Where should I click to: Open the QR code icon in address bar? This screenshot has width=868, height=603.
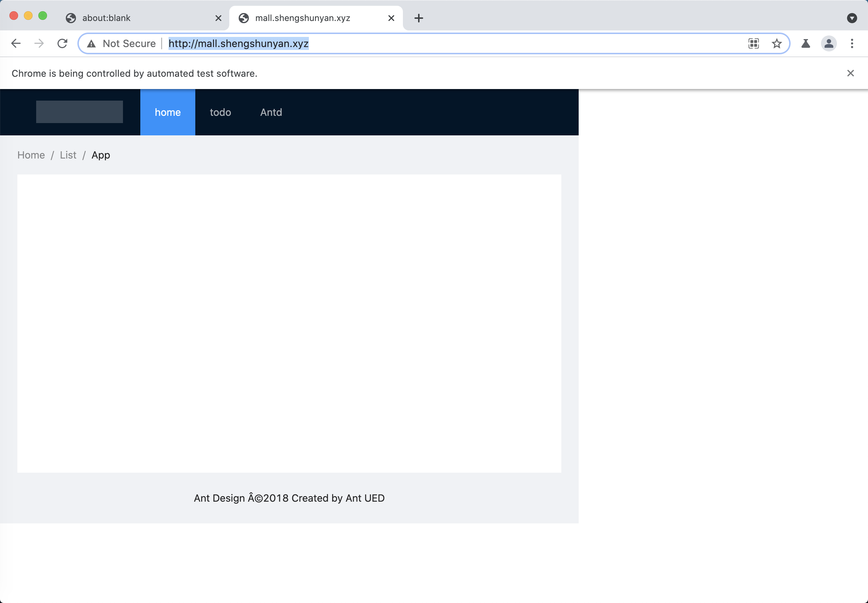[x=753, y=43]
